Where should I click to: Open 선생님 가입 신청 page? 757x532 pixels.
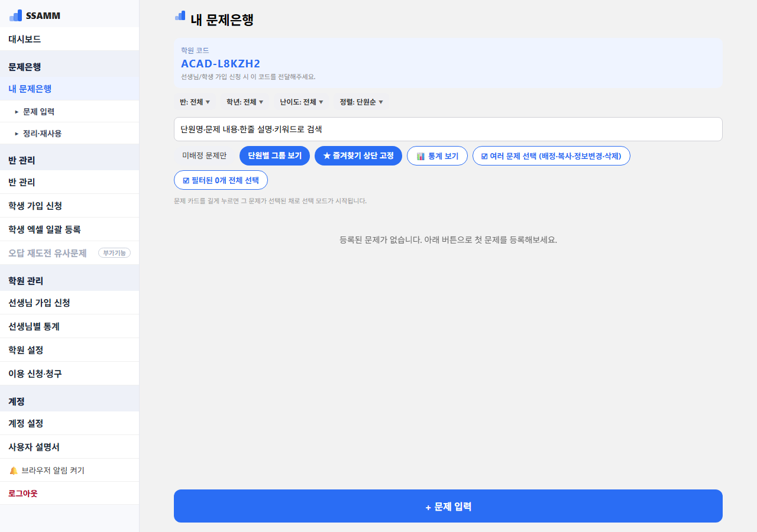69,303
